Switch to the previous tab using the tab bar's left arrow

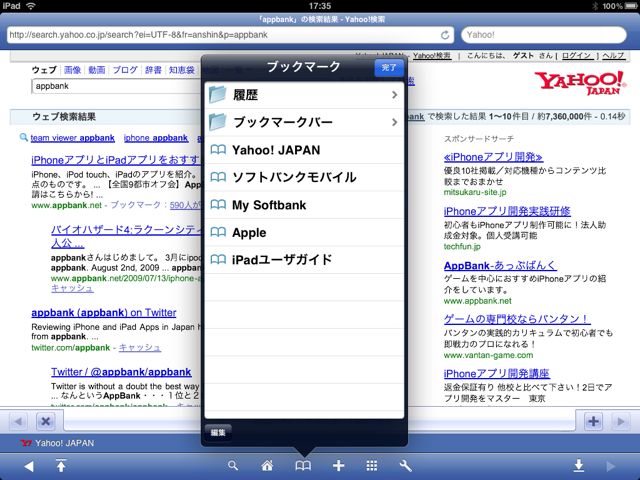(18, 421)
